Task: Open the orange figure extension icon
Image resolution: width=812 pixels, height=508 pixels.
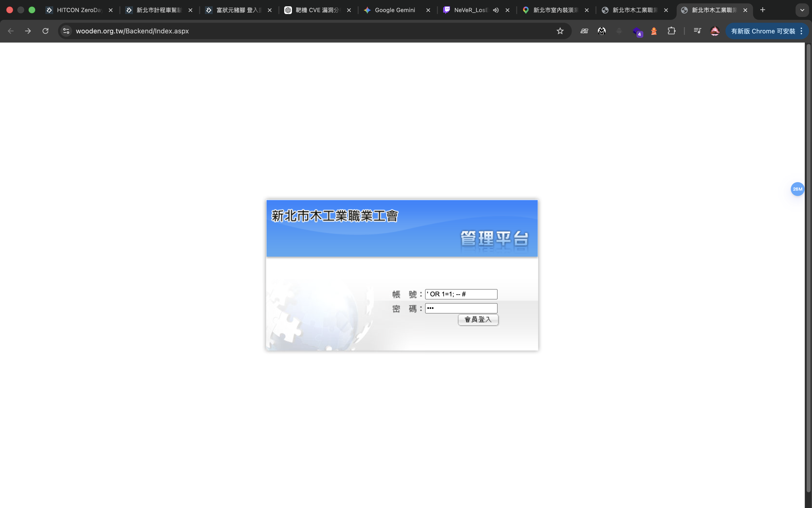Action: coord(654,31)
